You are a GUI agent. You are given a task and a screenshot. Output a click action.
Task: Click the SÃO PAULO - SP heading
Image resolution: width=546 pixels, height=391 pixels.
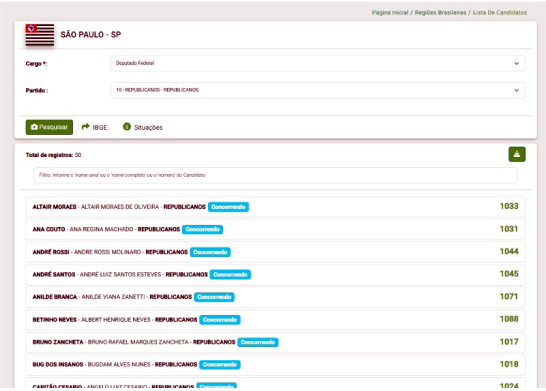91,34
